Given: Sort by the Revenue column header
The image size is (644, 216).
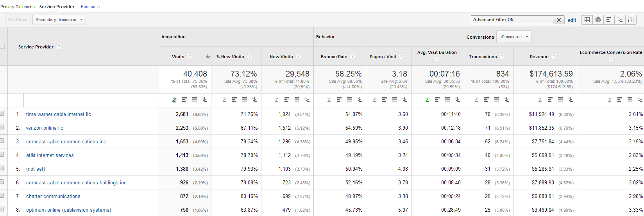Looking at the screenshot, I should click(x=539, y=57).
